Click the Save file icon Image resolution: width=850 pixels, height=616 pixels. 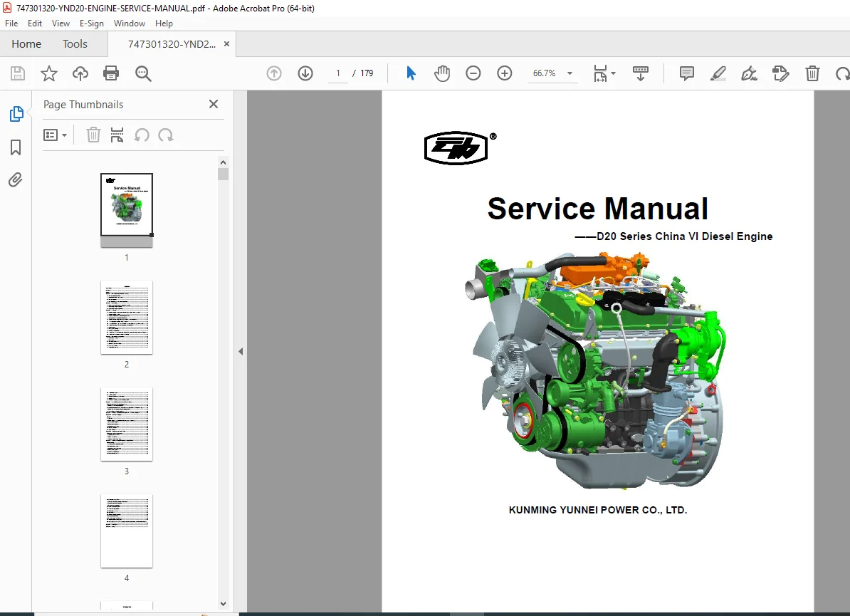(x=18, y=73)
